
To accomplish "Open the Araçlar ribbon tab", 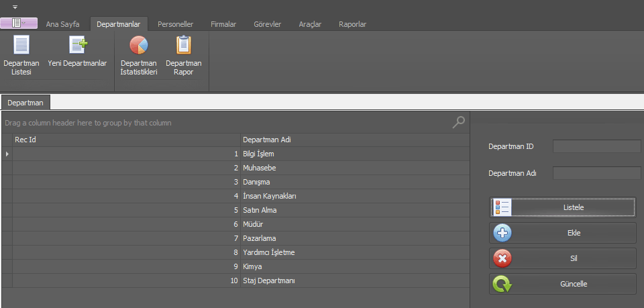I will pyautogui.click(x=310, y=24).
